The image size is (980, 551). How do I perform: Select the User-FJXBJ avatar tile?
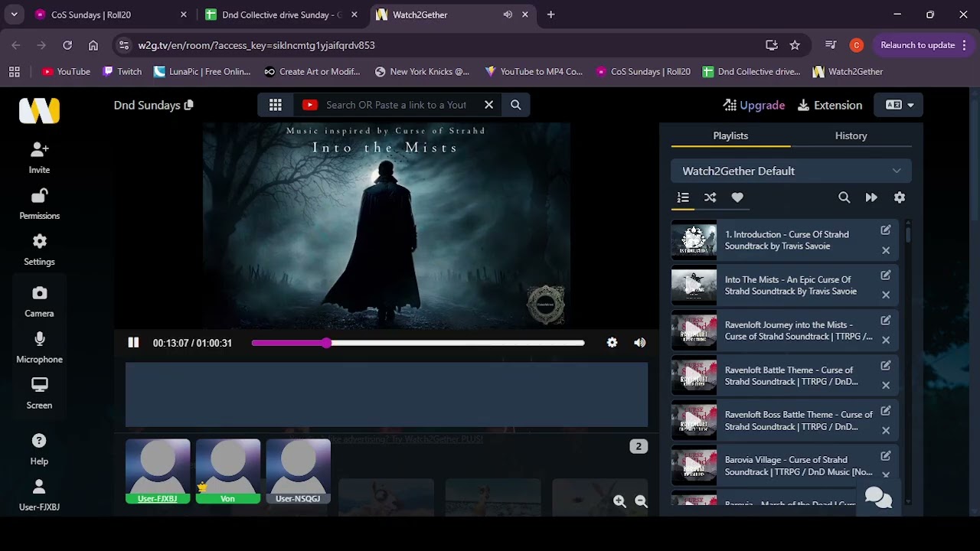(x=158, y=471)
